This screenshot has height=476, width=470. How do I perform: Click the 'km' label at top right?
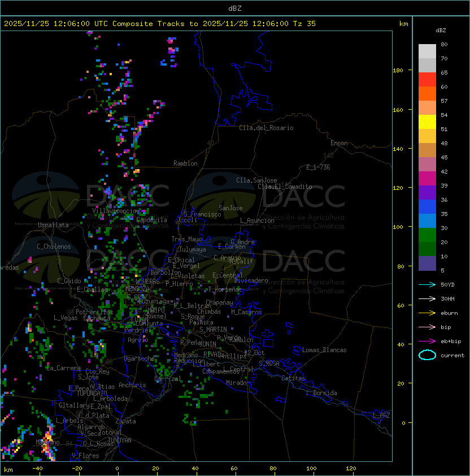click(x=403, y=24)
